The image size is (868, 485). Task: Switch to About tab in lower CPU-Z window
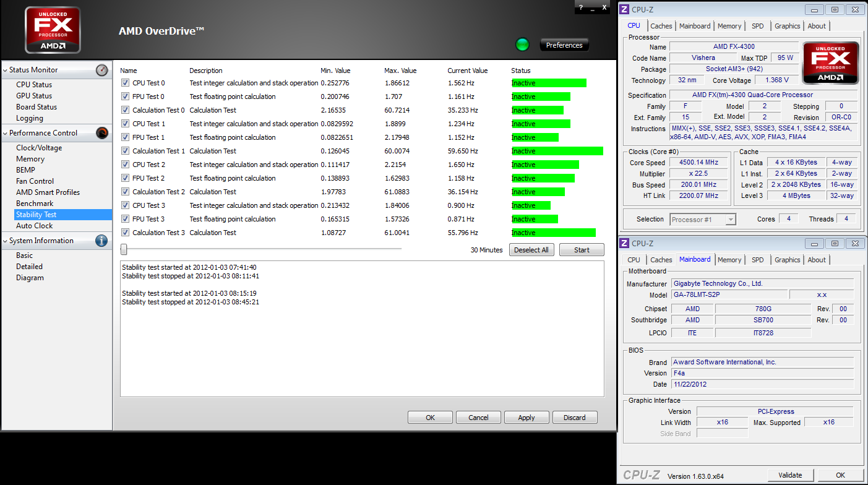coord(817,260)
